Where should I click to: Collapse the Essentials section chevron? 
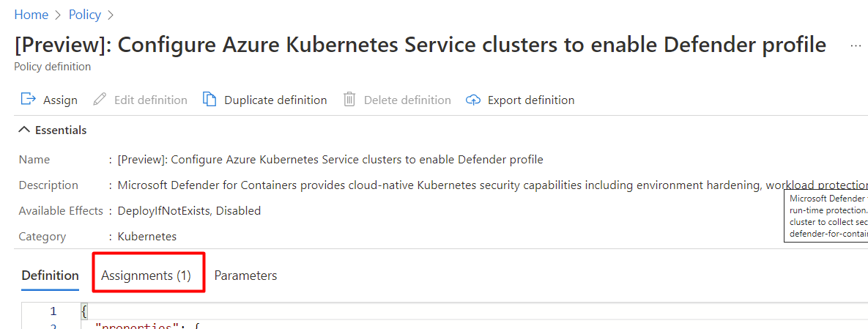24,130
